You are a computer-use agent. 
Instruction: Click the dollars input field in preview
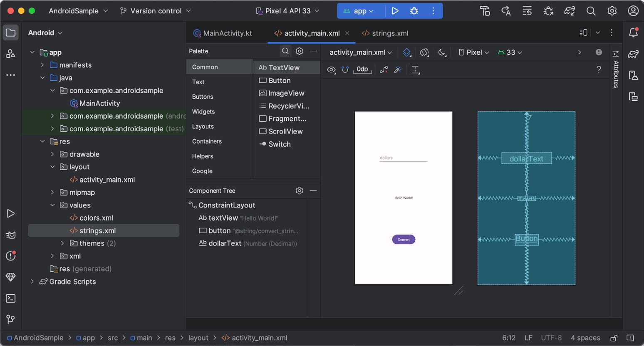pyautogui.click(x=404, y=158)
